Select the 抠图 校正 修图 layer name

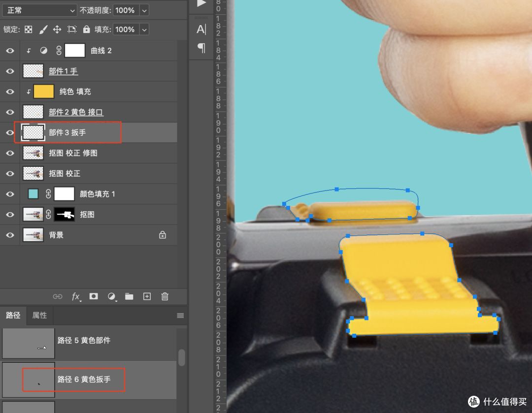pyautogui.click(x=73, y=153)
